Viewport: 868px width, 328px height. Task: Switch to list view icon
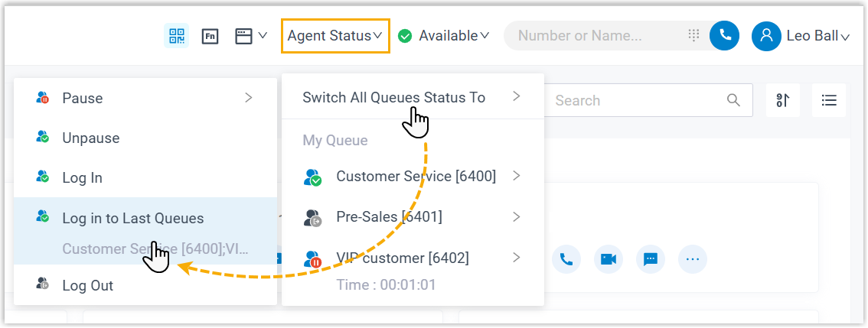828,100
